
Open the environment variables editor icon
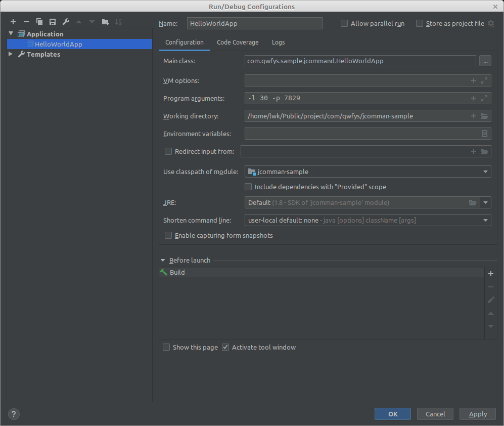[484, 134]
